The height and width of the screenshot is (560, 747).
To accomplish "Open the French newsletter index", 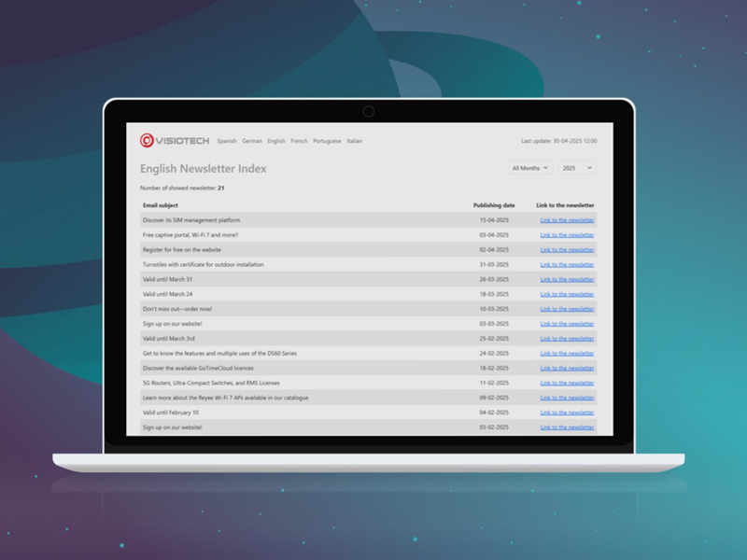I will click(300, 141).
